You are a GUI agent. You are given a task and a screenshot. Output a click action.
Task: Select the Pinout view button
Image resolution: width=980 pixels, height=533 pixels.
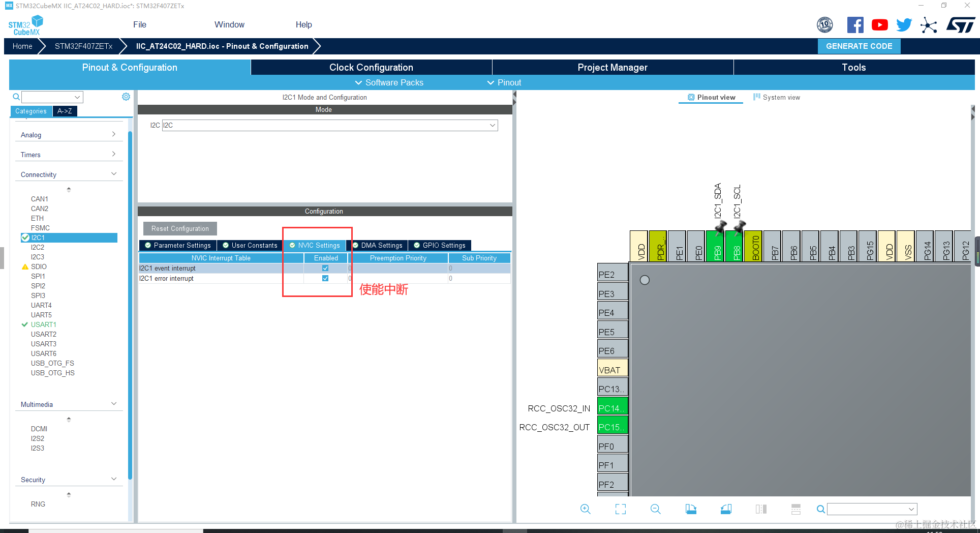coord(711,97)
